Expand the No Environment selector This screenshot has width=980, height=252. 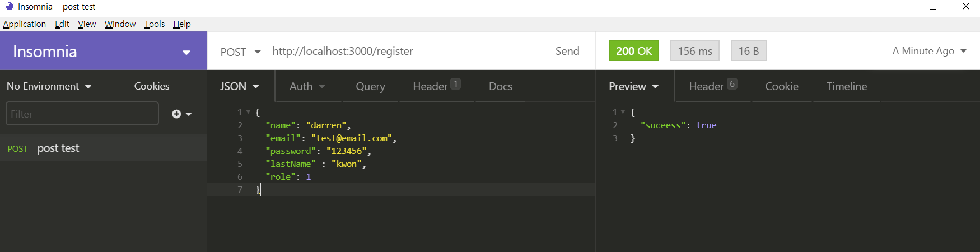click(49, 86)
